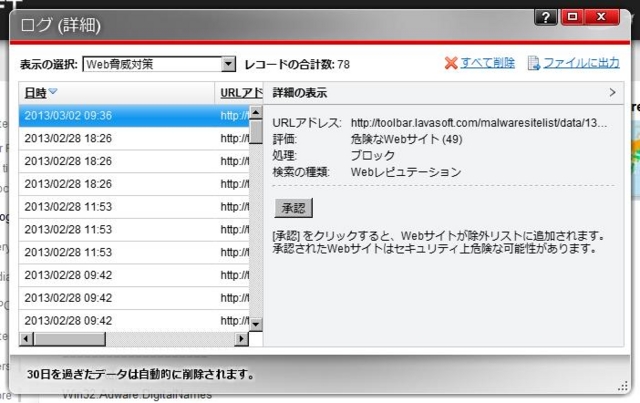Click the horizontal scrollbar right arrow
Viewport: 640px width, 403px height.
click(x=242, y=339)
